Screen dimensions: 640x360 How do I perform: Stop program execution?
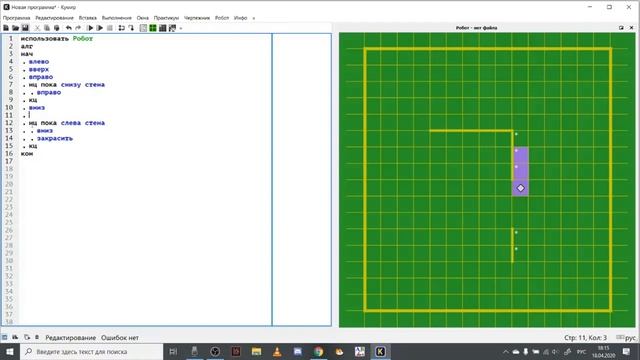(109, 28)
